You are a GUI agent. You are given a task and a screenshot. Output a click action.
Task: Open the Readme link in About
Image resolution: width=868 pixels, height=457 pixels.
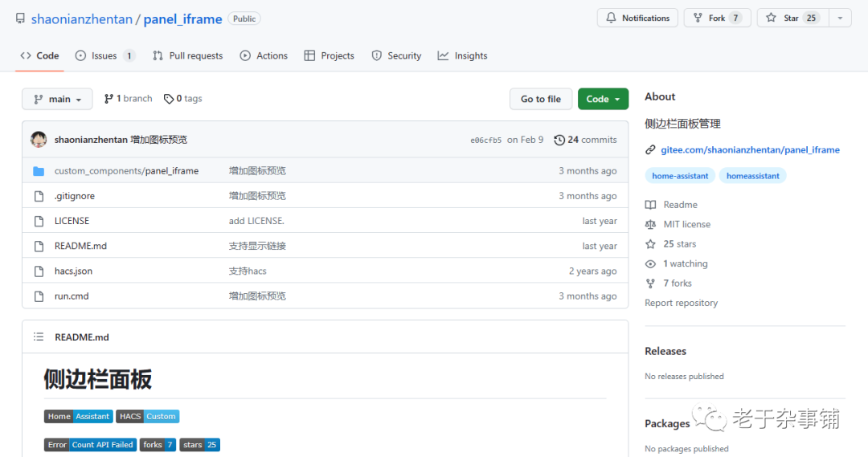pos(681,205)
